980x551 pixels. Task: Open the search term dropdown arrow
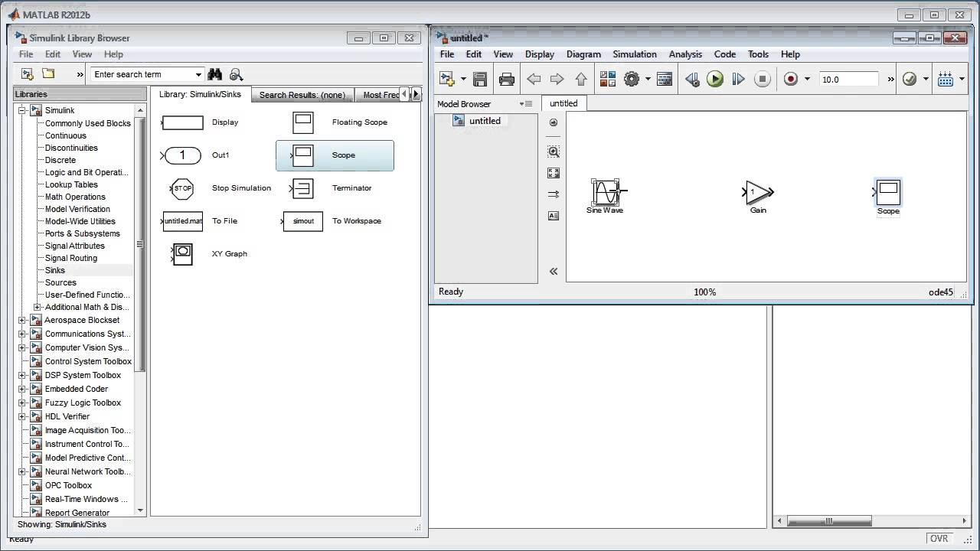click(198, 74)
